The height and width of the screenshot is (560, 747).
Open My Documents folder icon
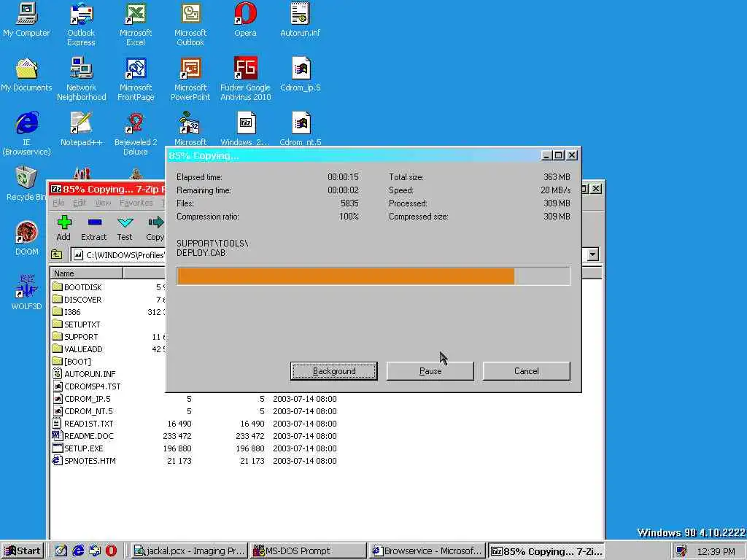26,75
